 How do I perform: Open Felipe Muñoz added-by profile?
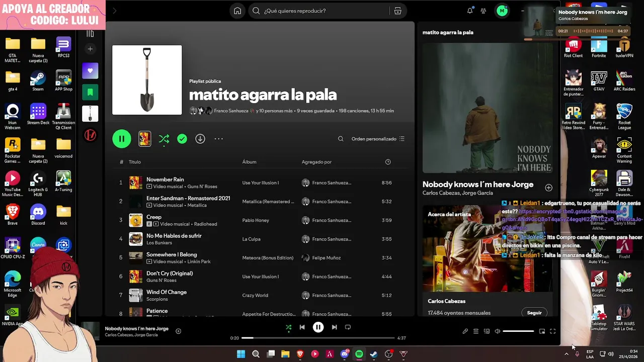click(327, 258)
